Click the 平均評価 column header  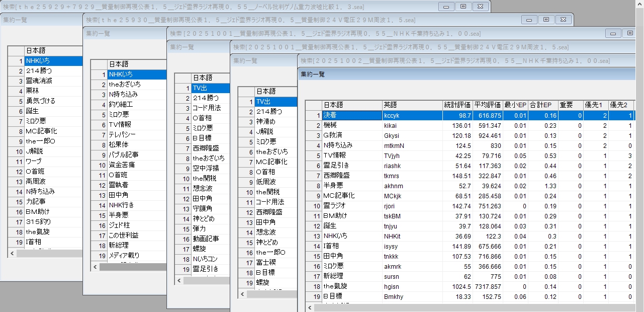coord(487,105)
